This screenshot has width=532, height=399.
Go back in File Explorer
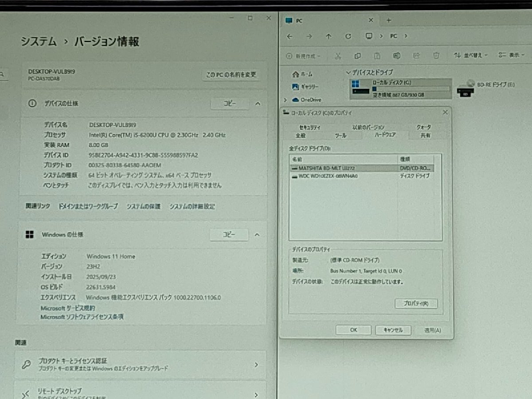[x=289, y=36]
